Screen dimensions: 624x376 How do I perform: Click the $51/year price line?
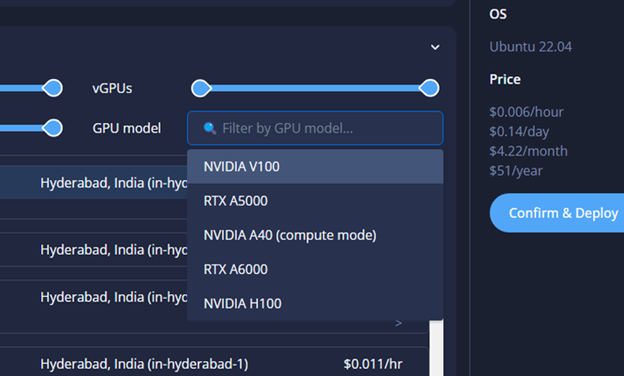click(516, 171)
